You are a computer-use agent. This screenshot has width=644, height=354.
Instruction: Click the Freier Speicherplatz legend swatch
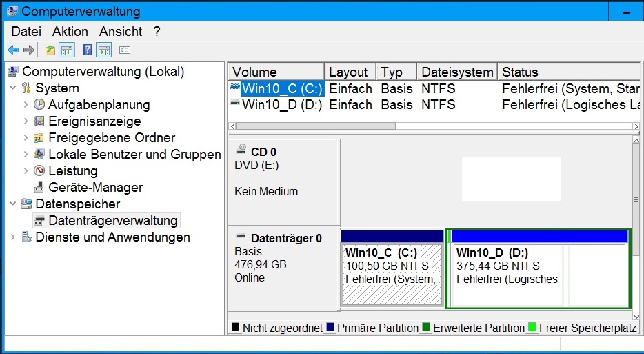(532, 327)
